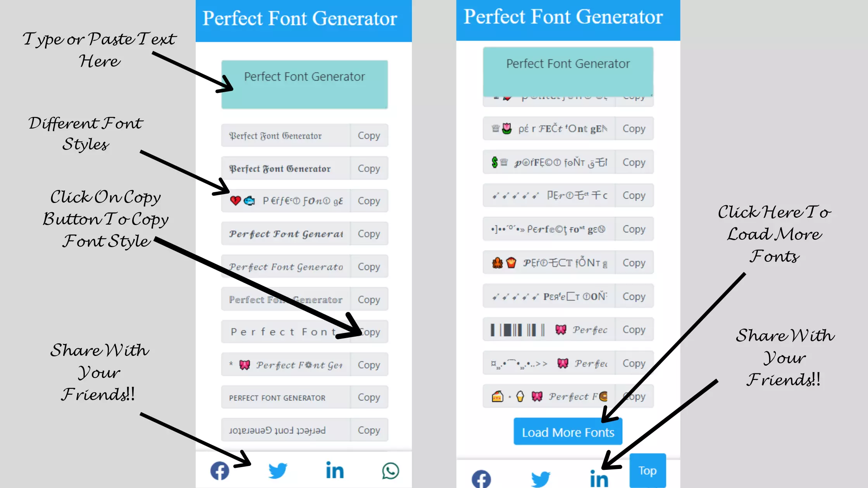This screenshot has height=488, width=868.
Task: Copy the mirrored flipped font style
Action: (x=369, y=430)
